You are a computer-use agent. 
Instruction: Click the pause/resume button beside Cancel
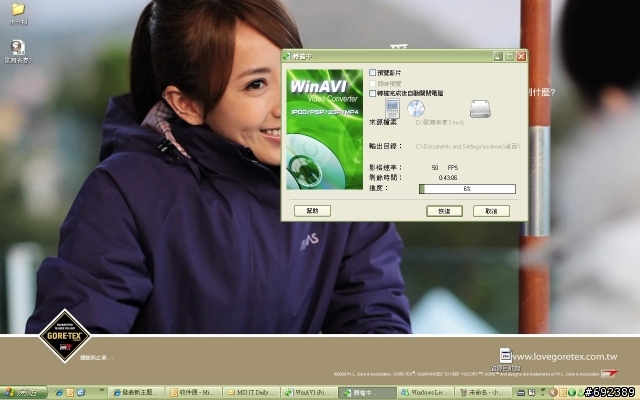[x=444, y=211]
